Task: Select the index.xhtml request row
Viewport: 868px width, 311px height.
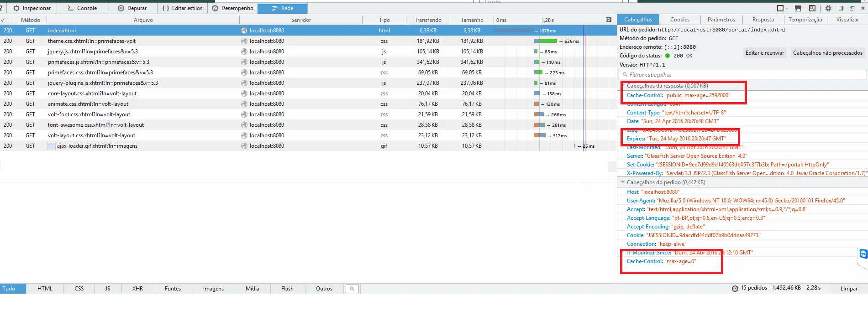Action: click(x=308, y=31)
